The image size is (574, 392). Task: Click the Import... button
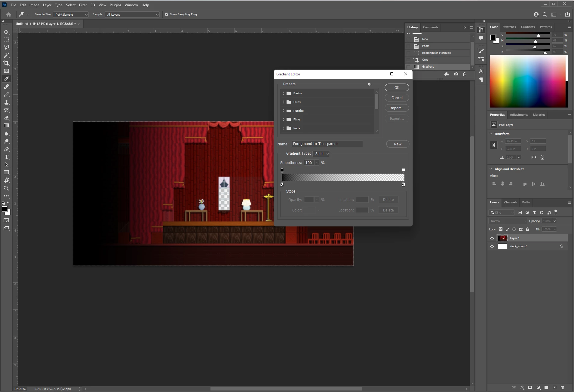(x=397, y=108)
